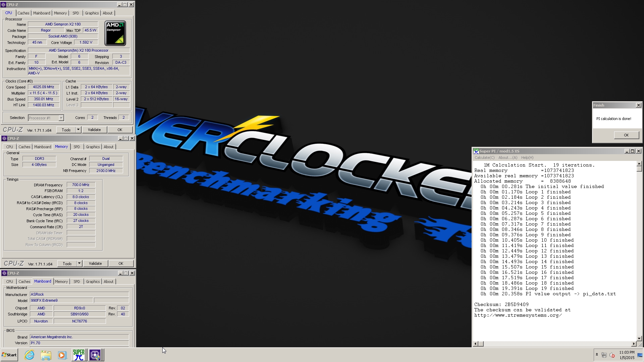Viewport: 644px width, 362px height.
Task: Switch to Super PI taskbar button
Action: click(79, 355)
